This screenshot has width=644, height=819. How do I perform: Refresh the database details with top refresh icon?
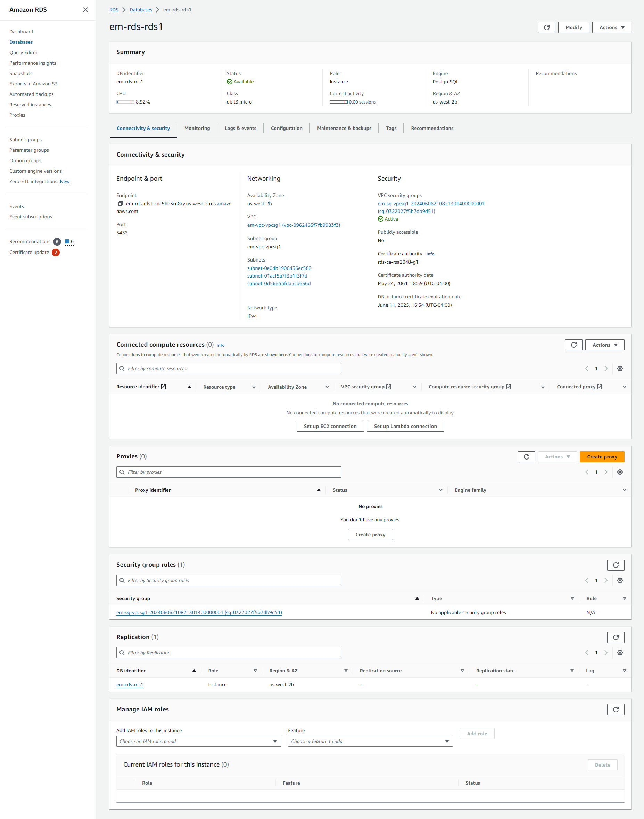[546, 27]
